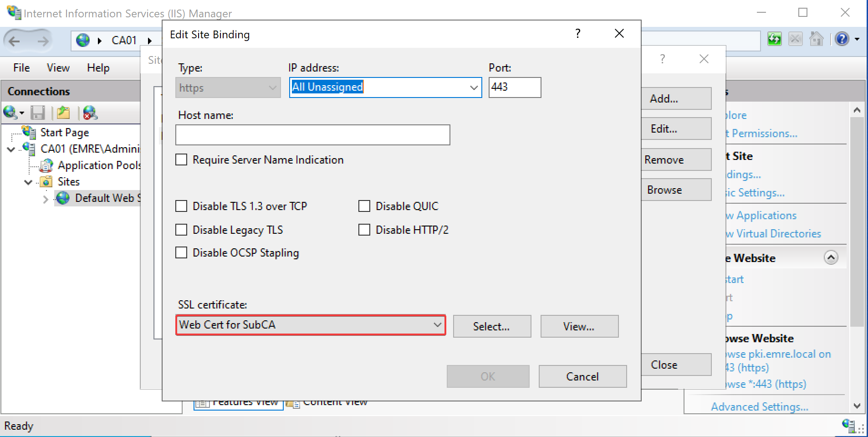Click the Cancel button
Image resolution: width=868 pixels, height=437 pixels.
(582, 376)
